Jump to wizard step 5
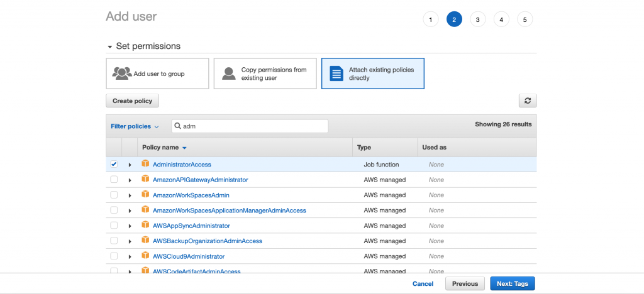 525,19
